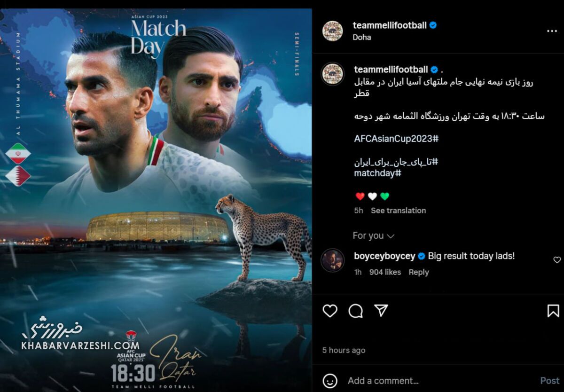Open the AFCAsianCup2023 hashtag
Screen dimensions: 564x392
tap(396, 139)
